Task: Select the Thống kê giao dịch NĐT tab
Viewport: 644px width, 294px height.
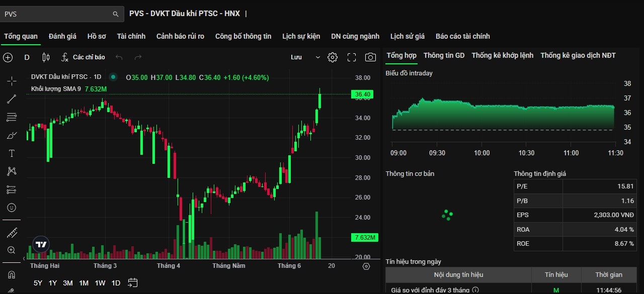Action: [578, 55]
